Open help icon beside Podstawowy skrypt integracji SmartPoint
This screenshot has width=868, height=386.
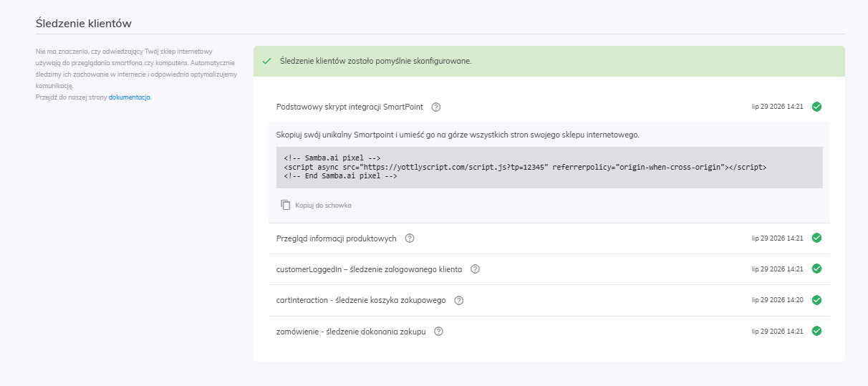pyautogui.click(x=436, y=107)
